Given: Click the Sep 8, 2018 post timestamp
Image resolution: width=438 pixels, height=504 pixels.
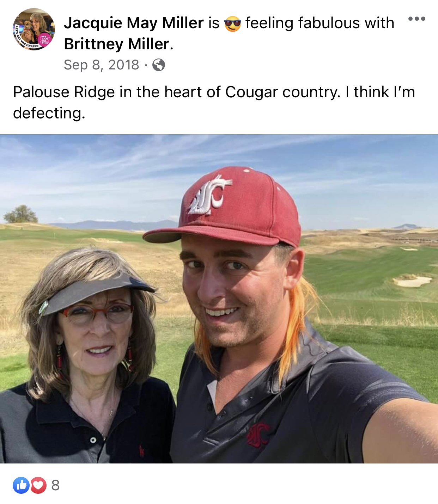Looking at the screenshot, I should (102, 65).
